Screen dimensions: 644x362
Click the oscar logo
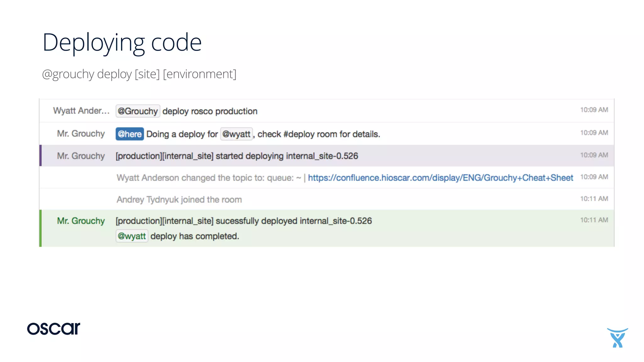(53, 329)
